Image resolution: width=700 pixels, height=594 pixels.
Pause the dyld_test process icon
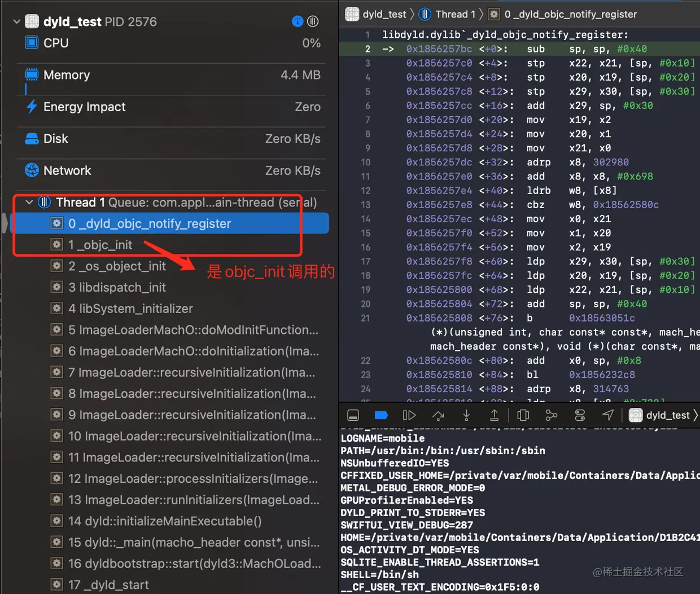[313, 21]
